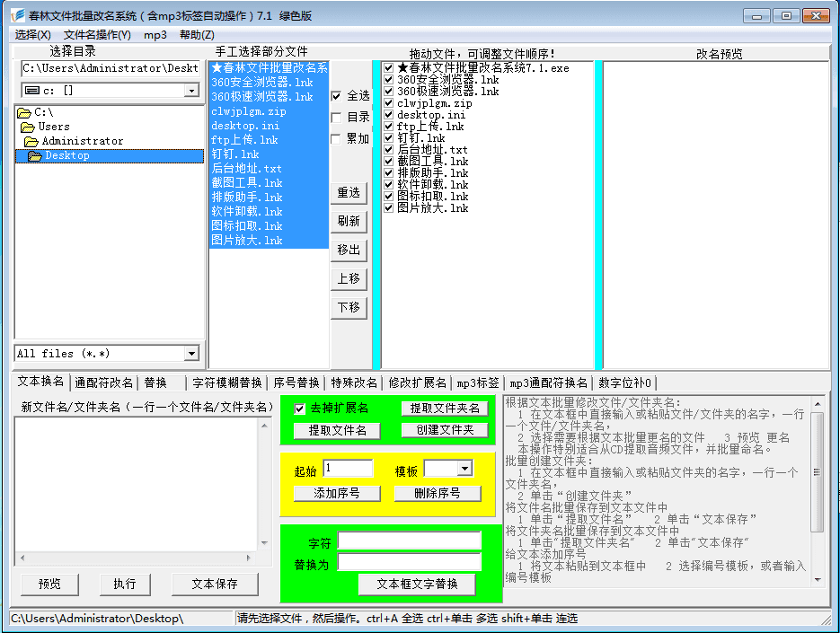840x633 pixels.
Task: Click the 下移 button
Action: [x=349, y=308]
